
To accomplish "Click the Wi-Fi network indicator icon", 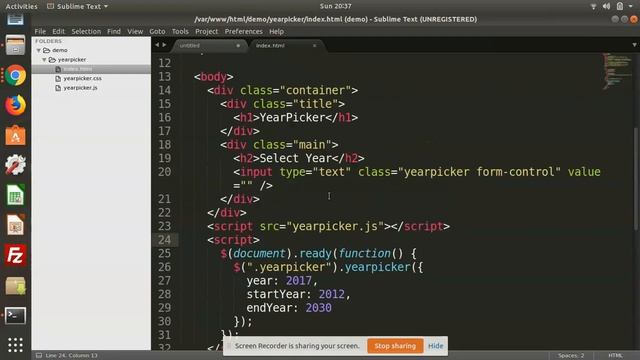I will (593, 6).
